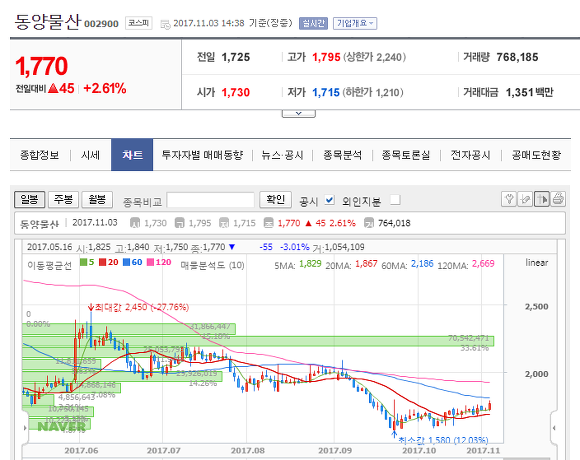
Task: Go to the 뉴스·공시 tab
Action: [x=282, y=155]
